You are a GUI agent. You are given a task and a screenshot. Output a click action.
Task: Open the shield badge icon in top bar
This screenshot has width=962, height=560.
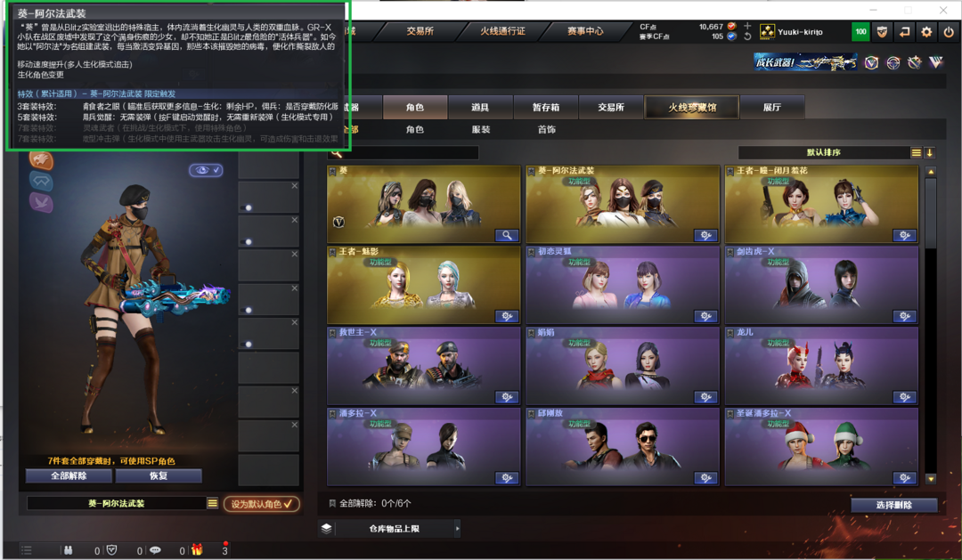pos(882,32)
